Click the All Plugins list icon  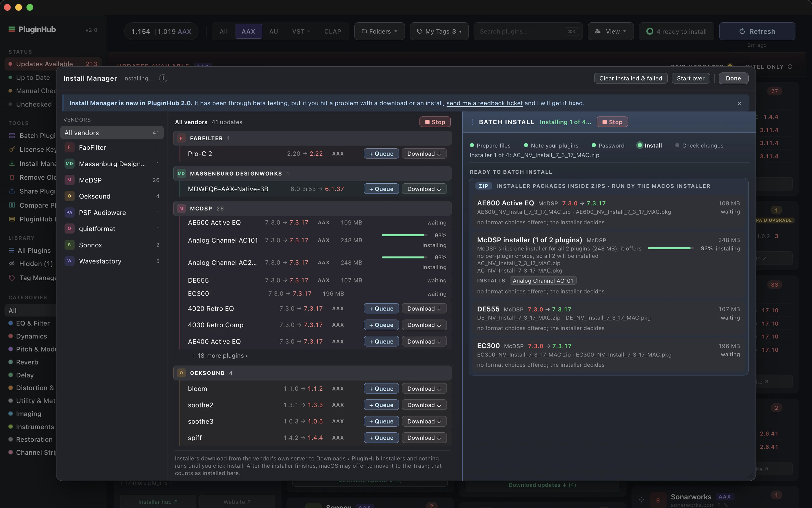tap(12, 251)
